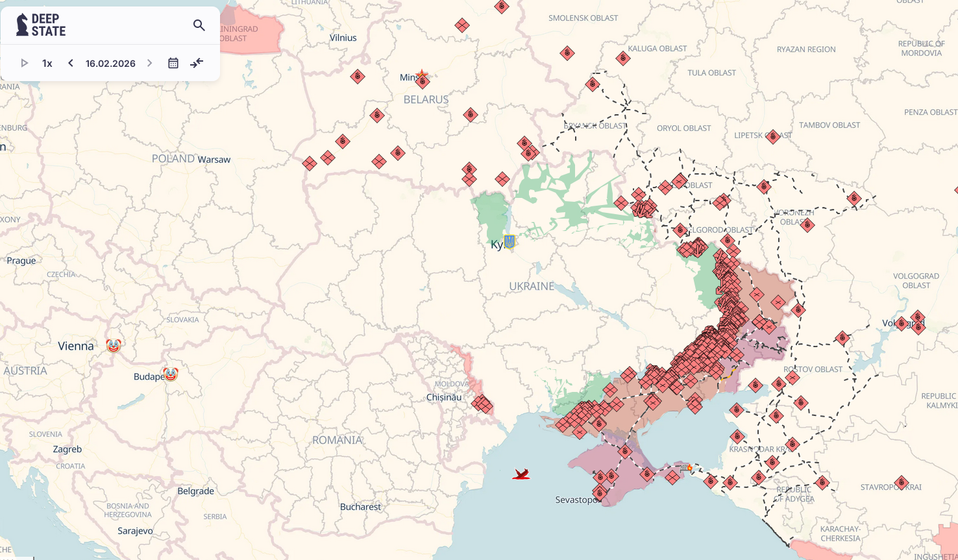Go to the previous date
The width and height of the screenshot is (958, 560).
[71, 63]
